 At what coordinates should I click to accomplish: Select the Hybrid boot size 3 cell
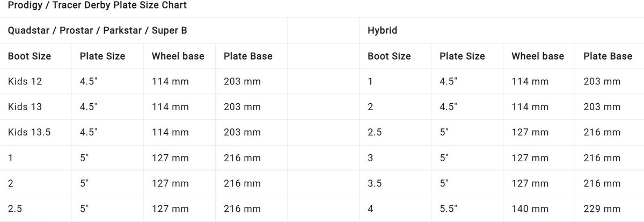click(x=370, y=158)
